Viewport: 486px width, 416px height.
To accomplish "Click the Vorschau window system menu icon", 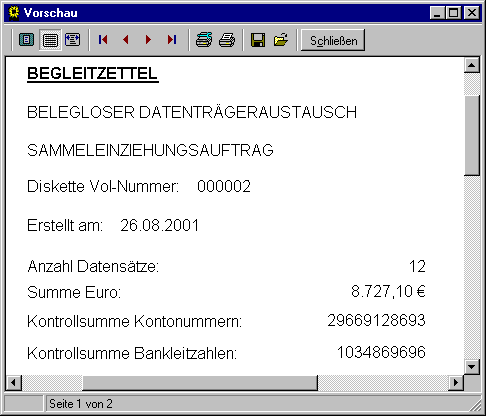I will click(x=14, y=13).
